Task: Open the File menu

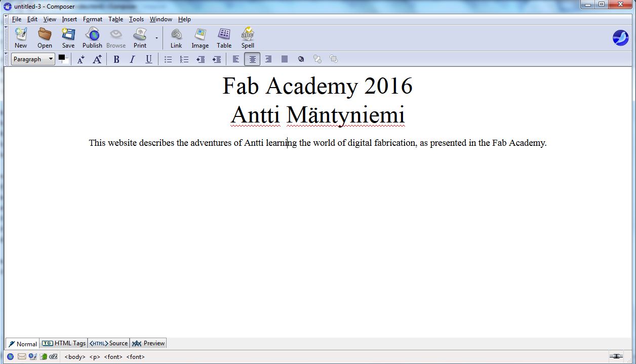Action: [17, 19]
